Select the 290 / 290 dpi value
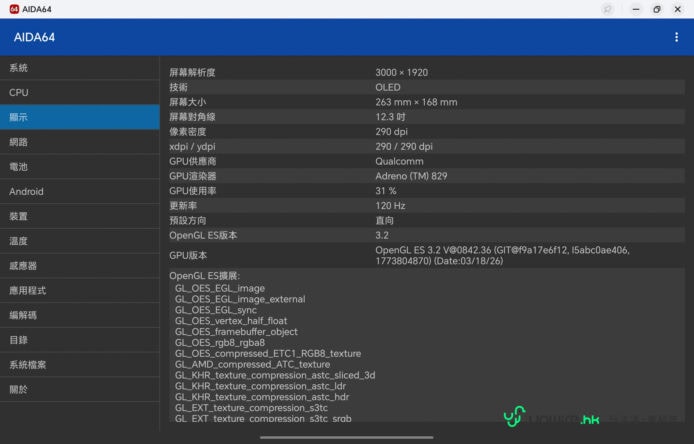694x444 pixels. (x=404, y=147)
